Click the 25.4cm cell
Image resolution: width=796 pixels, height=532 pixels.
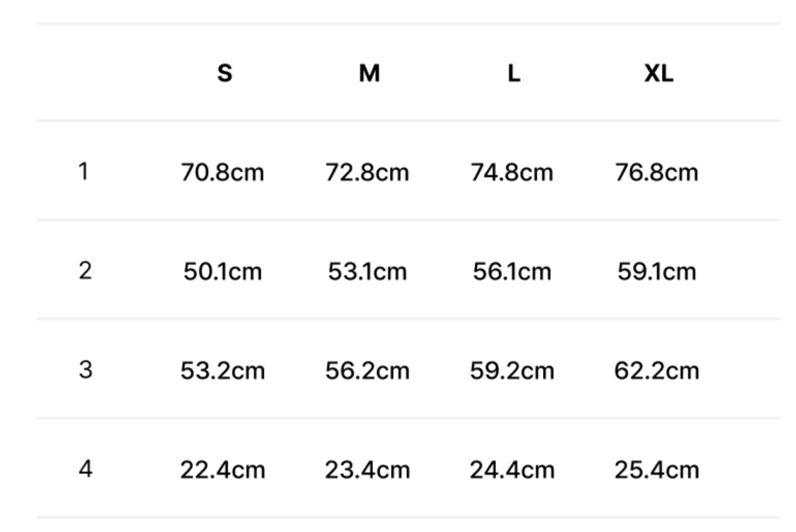pyautogui.click(x=656, y=470)
